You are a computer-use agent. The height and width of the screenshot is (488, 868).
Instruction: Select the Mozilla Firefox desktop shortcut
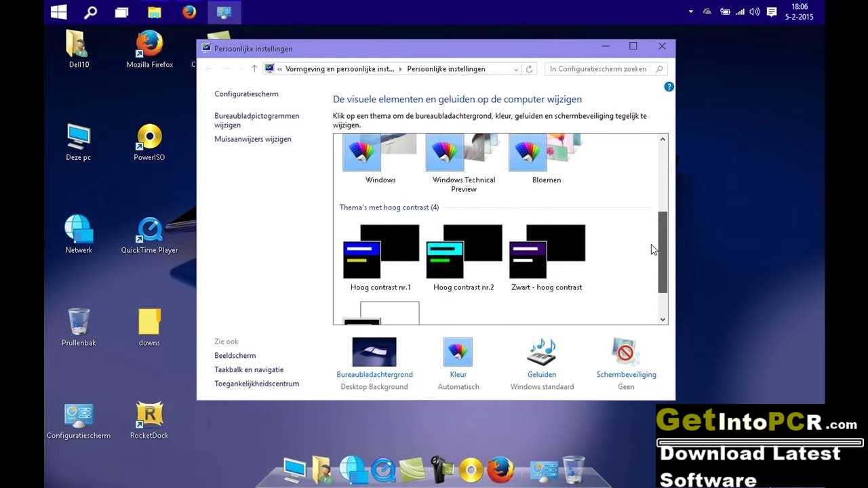coord(150,49)
